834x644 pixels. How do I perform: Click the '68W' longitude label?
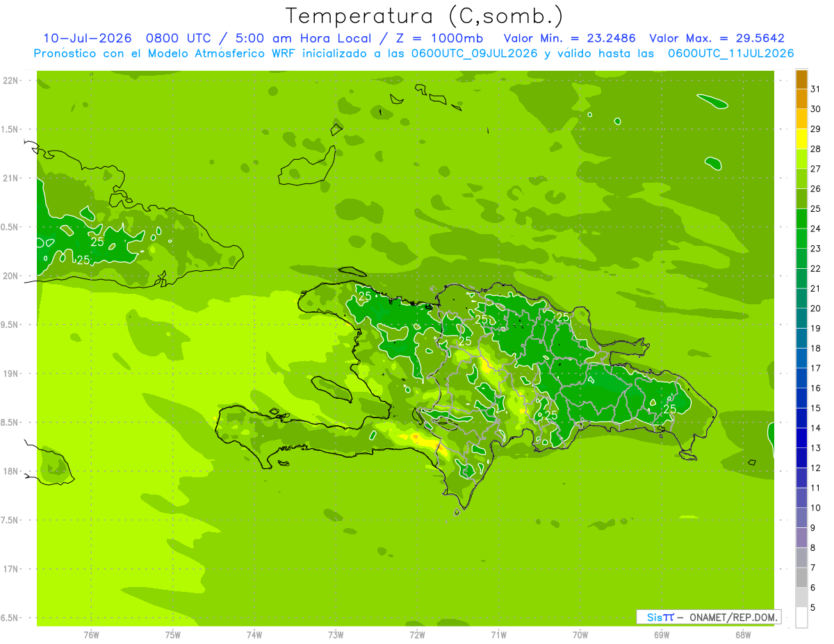[x=743, y=635]
